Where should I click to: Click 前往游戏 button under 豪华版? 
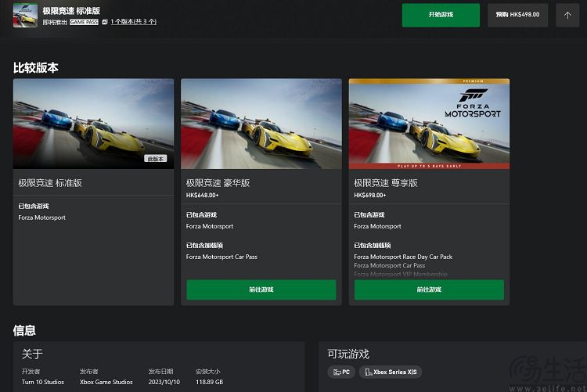pos(261,290)
